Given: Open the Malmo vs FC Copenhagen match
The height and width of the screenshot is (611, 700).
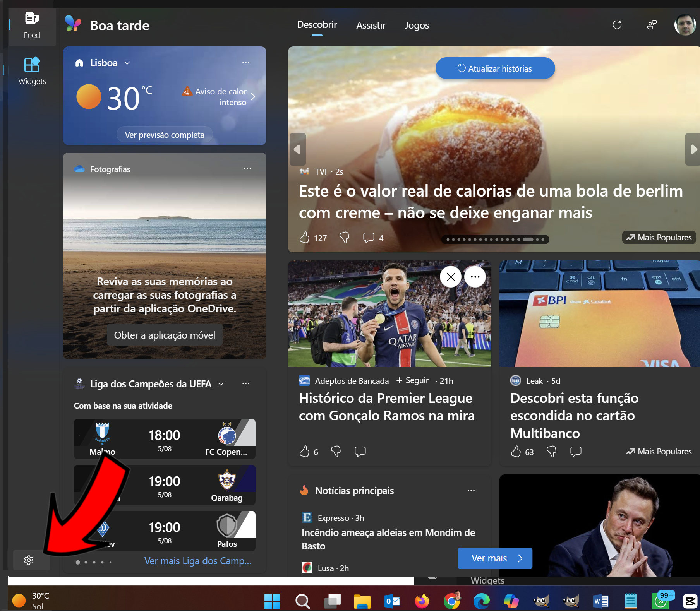Looking at the screenshot, I should (165, 439).
